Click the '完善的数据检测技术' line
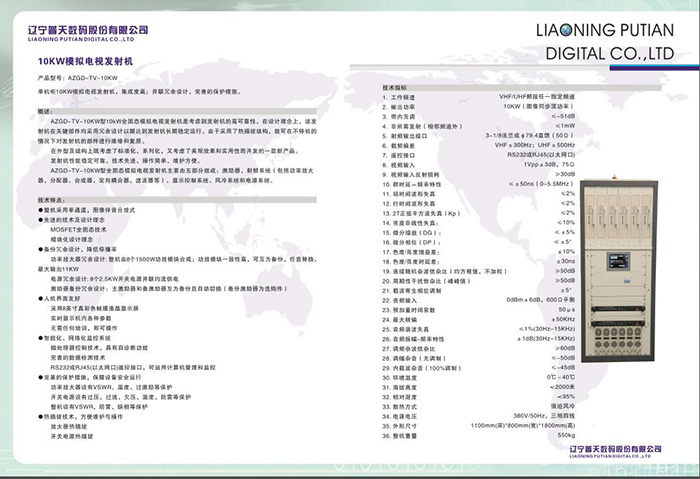Viewport: 700px width, 479px height. (78, 358)
